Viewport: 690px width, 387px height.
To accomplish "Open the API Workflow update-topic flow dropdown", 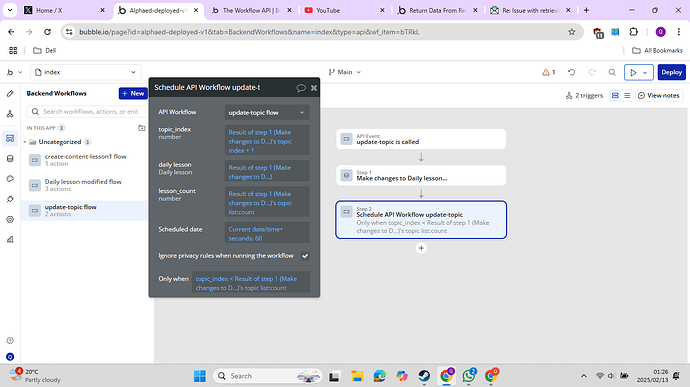I will (x=267, y=113).
